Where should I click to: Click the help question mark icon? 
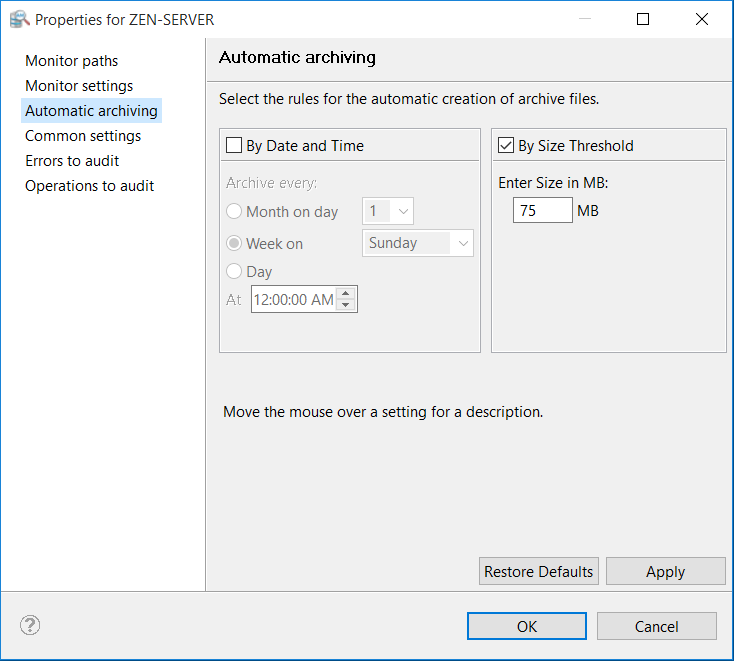click(30, 626)
